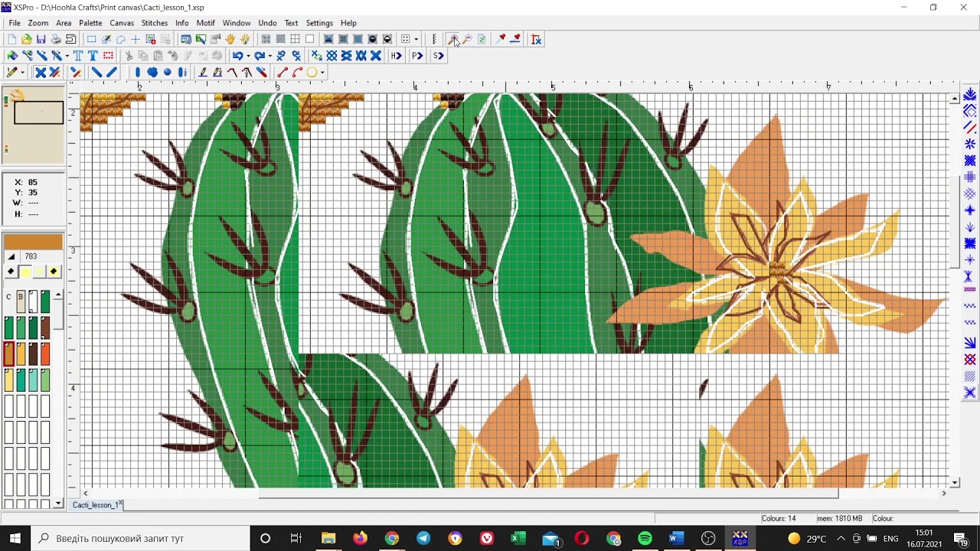Toggle the right yellow diamond palette button
This screenshot has width=980, height=551.
[54, 271]
